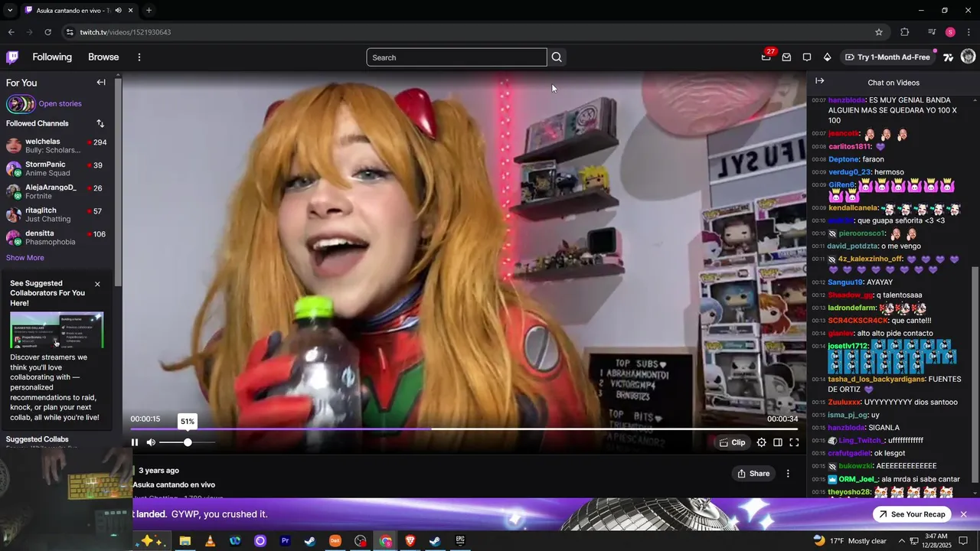Bookmark this page star
Screen dimensions: 980x551
point(879,32)
